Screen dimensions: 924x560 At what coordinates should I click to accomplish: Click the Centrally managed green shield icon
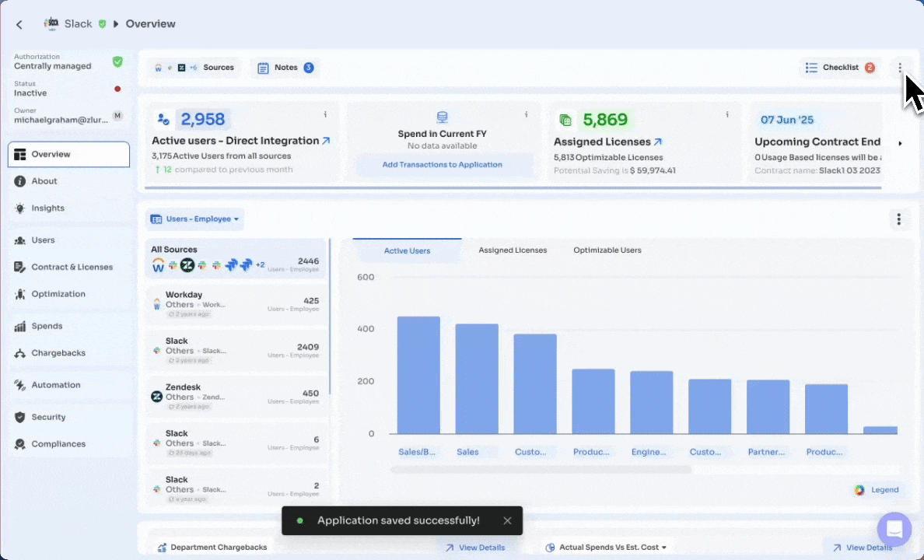[x=118, y=62]
